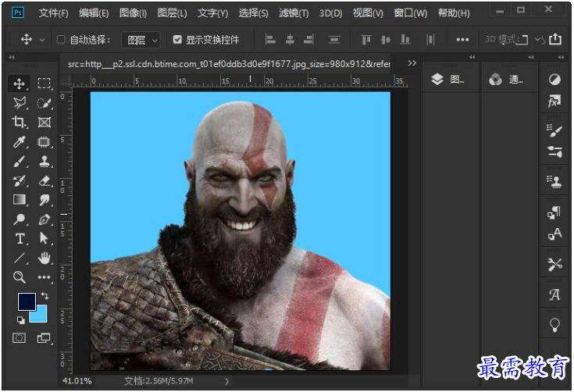Enable the 自动选择 checkbox
The width and height of the screenshot is (574, 392).
click(x=61, y=39)
